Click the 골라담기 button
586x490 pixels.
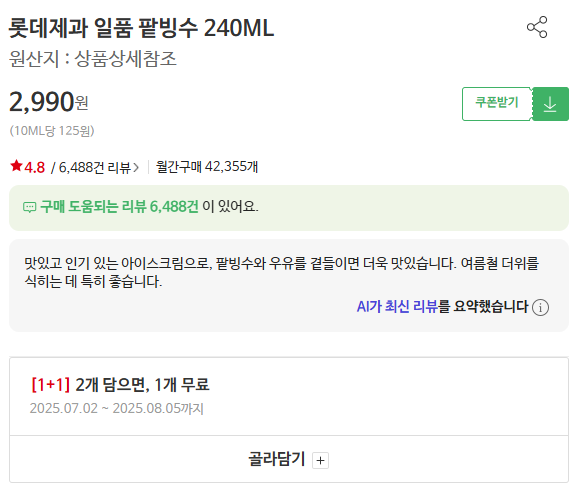click(289, 459)
